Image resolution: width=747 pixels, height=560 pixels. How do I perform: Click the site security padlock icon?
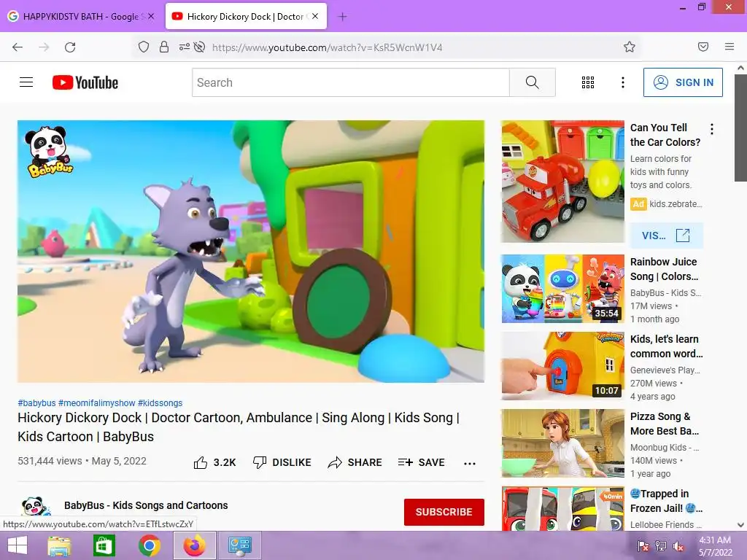point(164,47)
